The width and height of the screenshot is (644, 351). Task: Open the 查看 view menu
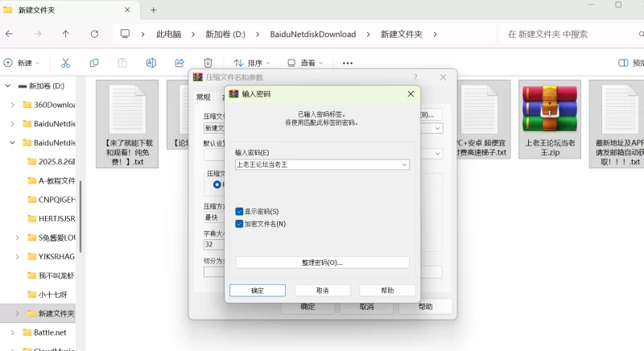(305, 63)
